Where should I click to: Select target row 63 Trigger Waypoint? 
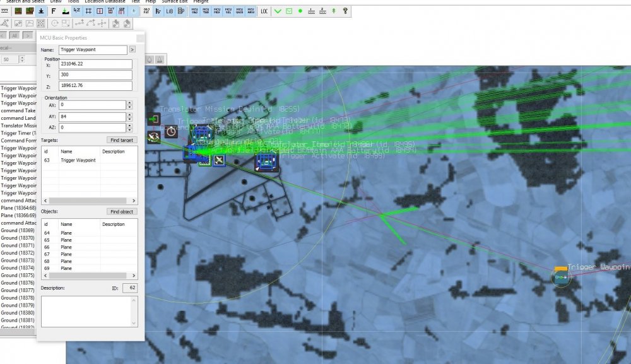(x=90, y=160)
